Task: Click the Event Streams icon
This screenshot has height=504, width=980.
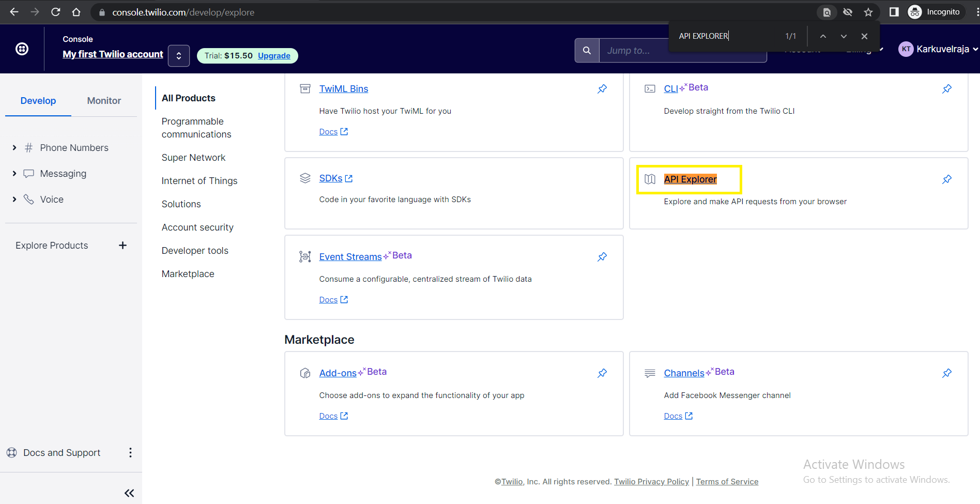Action: point(305,257)
